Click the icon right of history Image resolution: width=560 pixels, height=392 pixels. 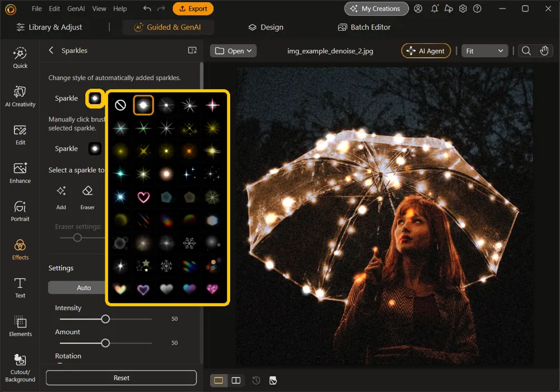[x=273, y=380]
